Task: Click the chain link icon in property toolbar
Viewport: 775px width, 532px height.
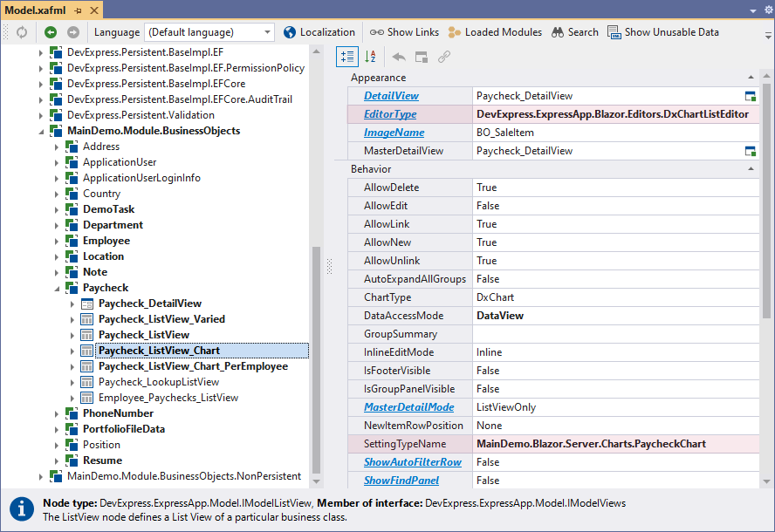Action: 444,57
